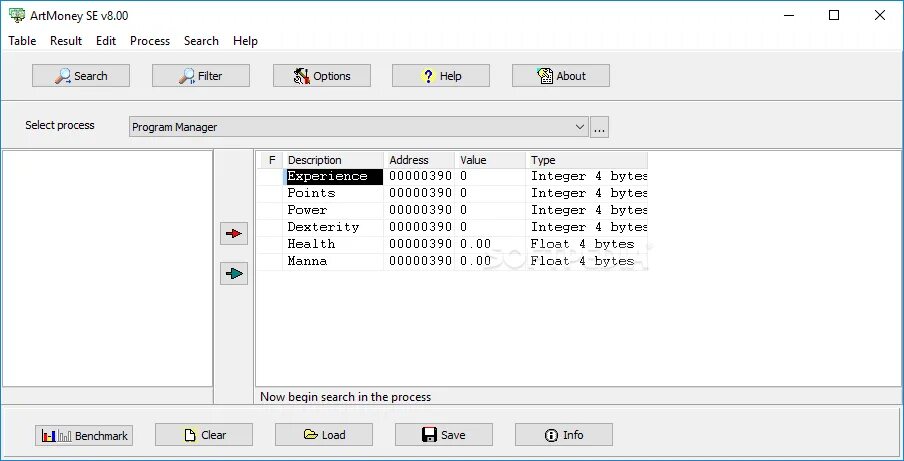Click the Search button with magnifier icon
This screenshot has width=904, height=461.
(81, 76)
